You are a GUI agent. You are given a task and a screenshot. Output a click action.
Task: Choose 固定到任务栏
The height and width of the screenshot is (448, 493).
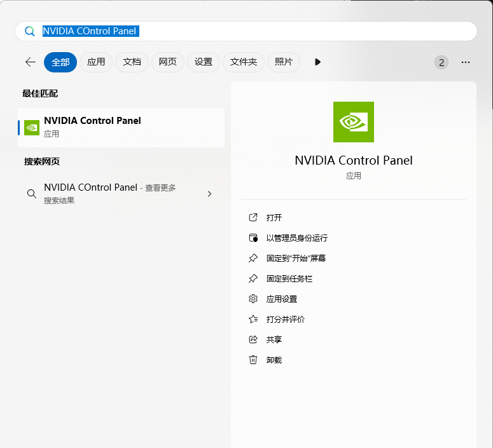click(x=289, y=279)
